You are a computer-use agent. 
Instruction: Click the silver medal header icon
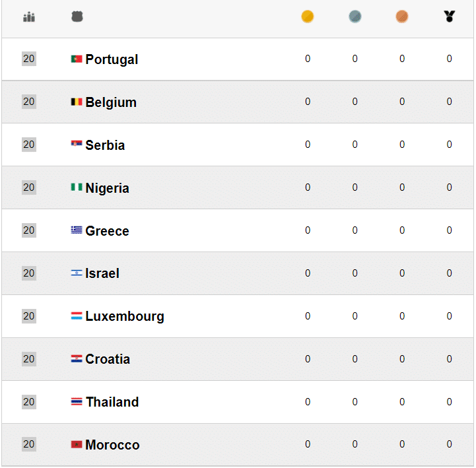tap(355, 17)
